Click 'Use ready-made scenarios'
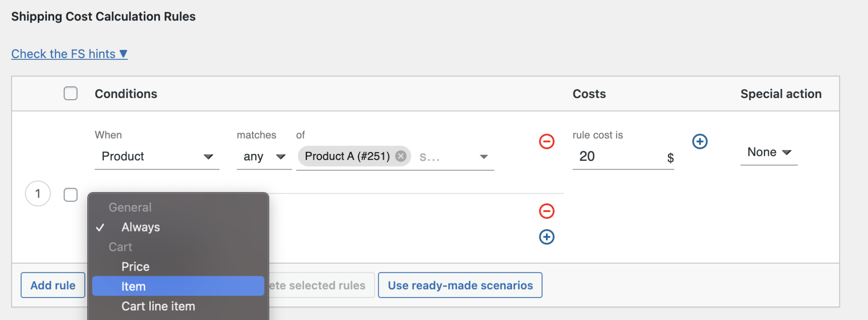 pos(460,285)
